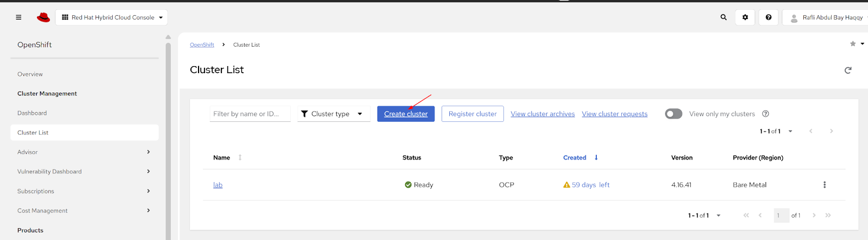Open favorites dropdown caret beside star
Screen dimensions: 868x240
click(x=862, y=44)
